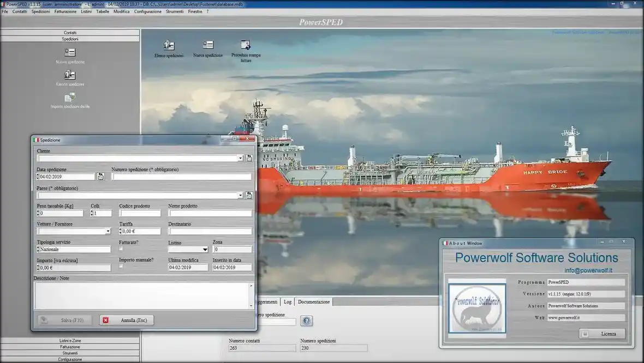Image resolution: width=644 pixels, height=363 pixels.
Task: Click the Annulla (Esc) button
Action: (x=127, y=320)
